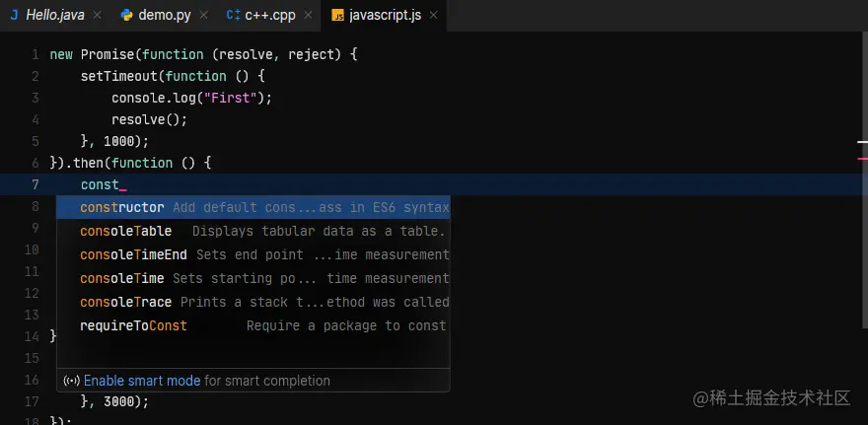Close the javascript.js tab
Viewport: 868px width, 425px height.
(x=431, y=15)
